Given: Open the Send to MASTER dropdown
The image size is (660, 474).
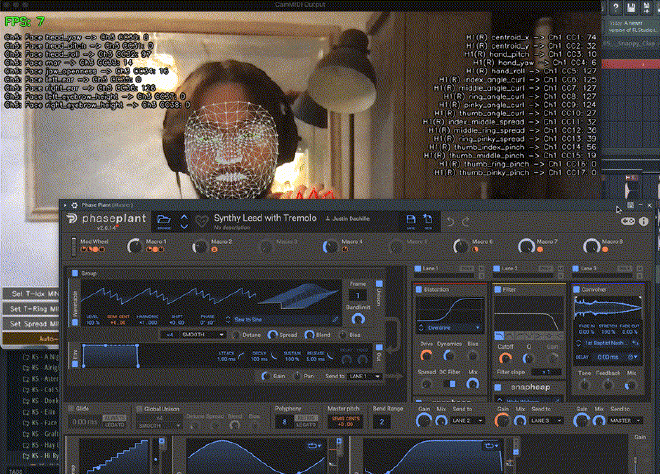Looking at the screenshot, I should point(625,421).
